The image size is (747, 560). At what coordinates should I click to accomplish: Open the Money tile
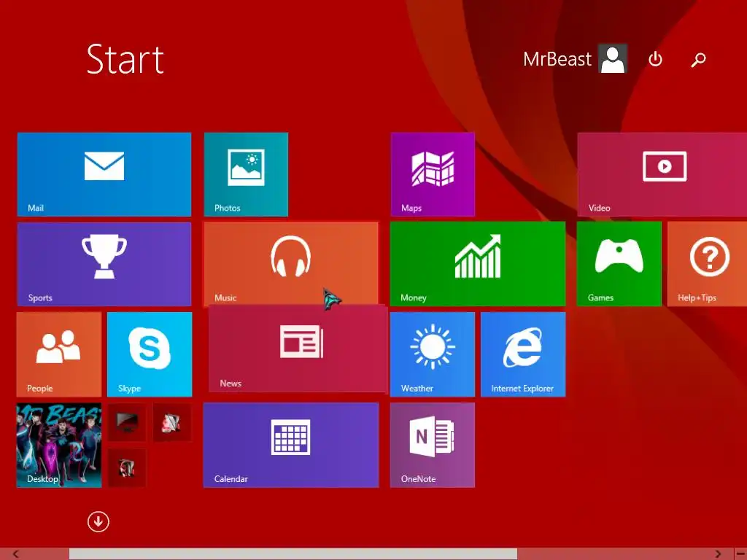click(x=478, y=264)
